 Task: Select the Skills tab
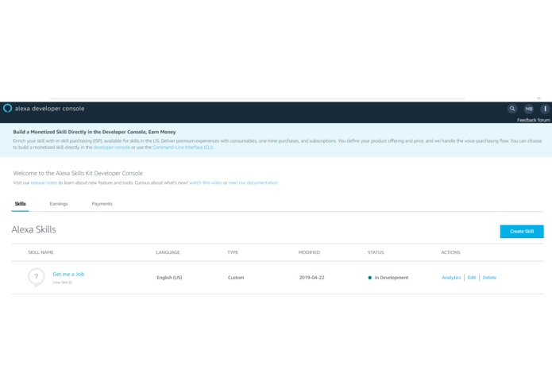point(20,204)
